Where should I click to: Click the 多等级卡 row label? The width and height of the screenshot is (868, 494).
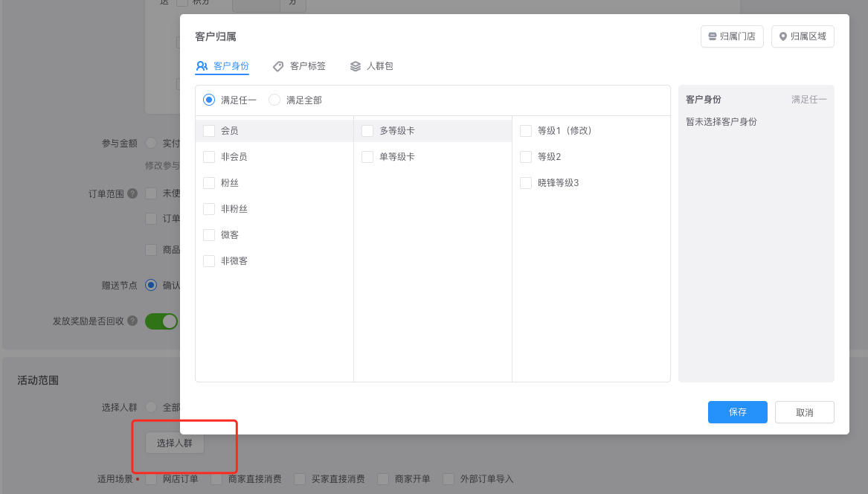click(397, 131)
